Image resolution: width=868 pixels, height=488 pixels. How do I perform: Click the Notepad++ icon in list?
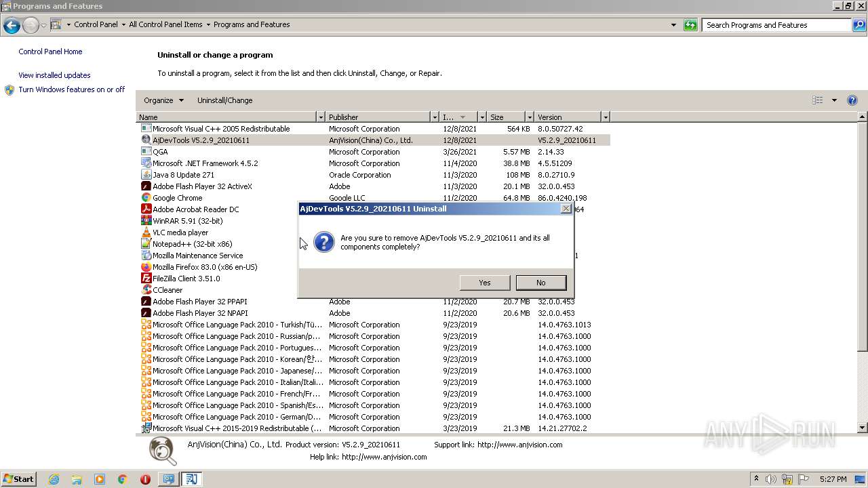click(146, 243)
